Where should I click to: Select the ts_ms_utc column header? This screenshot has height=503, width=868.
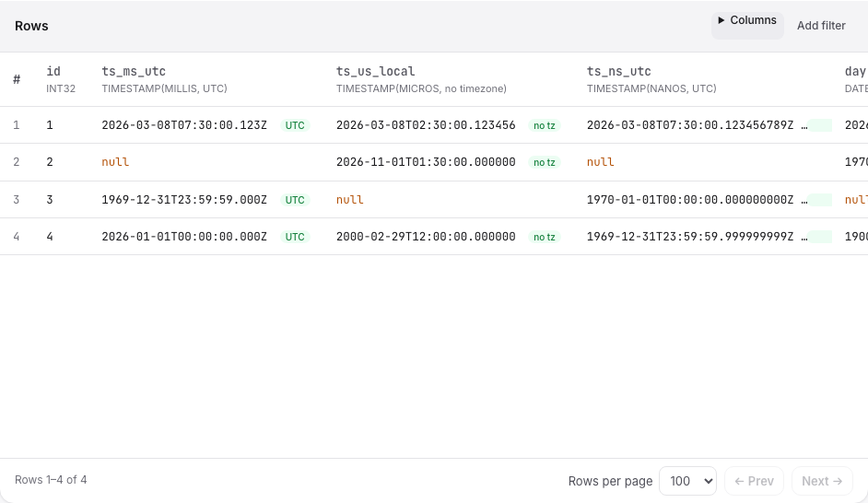pyautogui.click(x=134, y=71)
